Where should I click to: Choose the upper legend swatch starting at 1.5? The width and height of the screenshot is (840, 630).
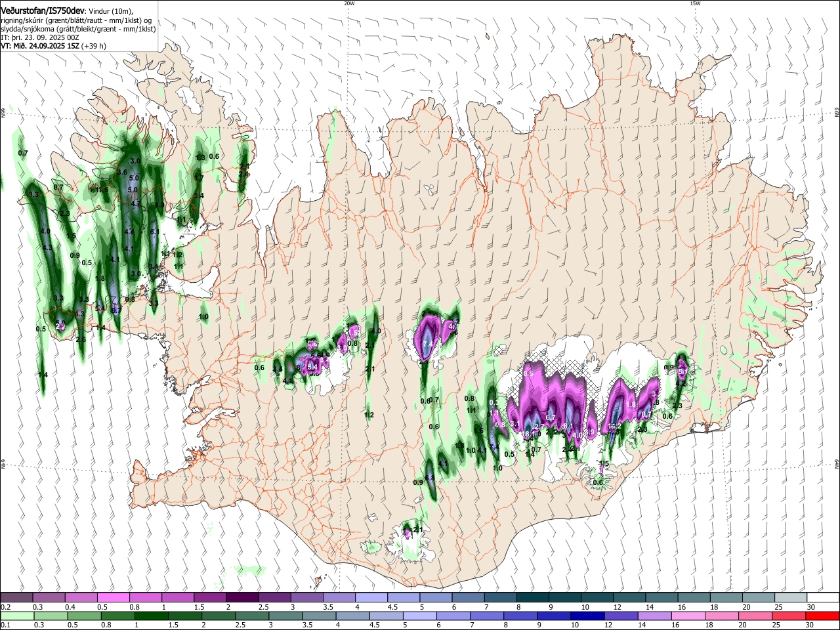point(209,597)
